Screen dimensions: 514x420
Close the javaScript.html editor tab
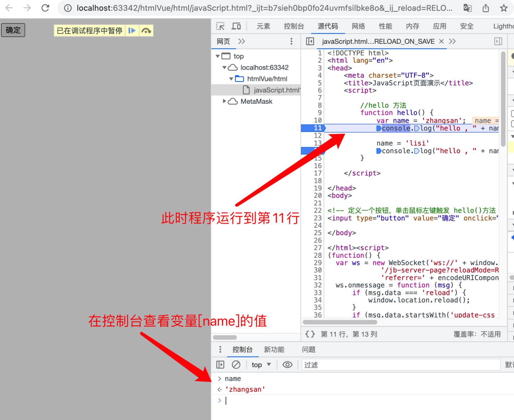[x=442, y=41]
